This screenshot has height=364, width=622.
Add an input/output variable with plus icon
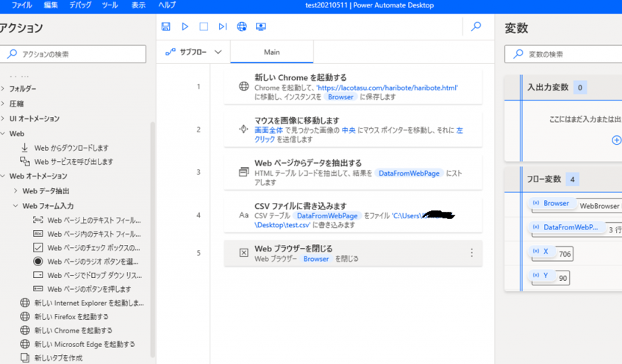pyautogui.click(x=616, y=140)
